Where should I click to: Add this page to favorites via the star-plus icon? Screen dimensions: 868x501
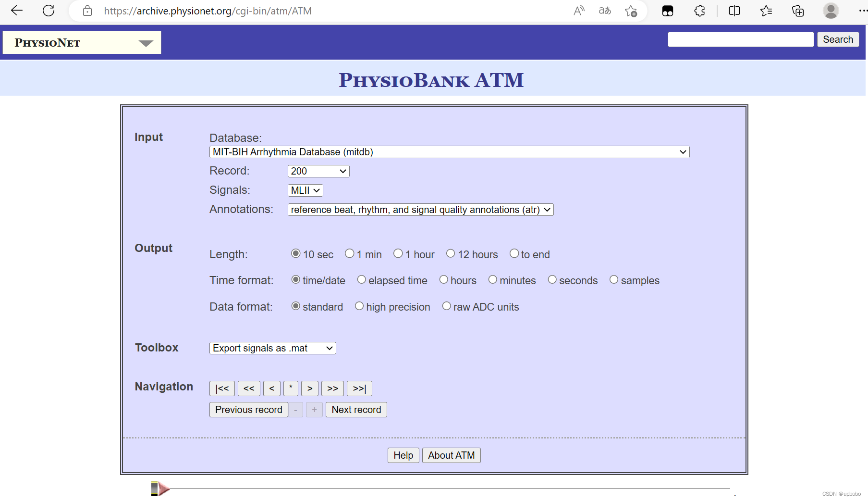(x=631, y=11)
